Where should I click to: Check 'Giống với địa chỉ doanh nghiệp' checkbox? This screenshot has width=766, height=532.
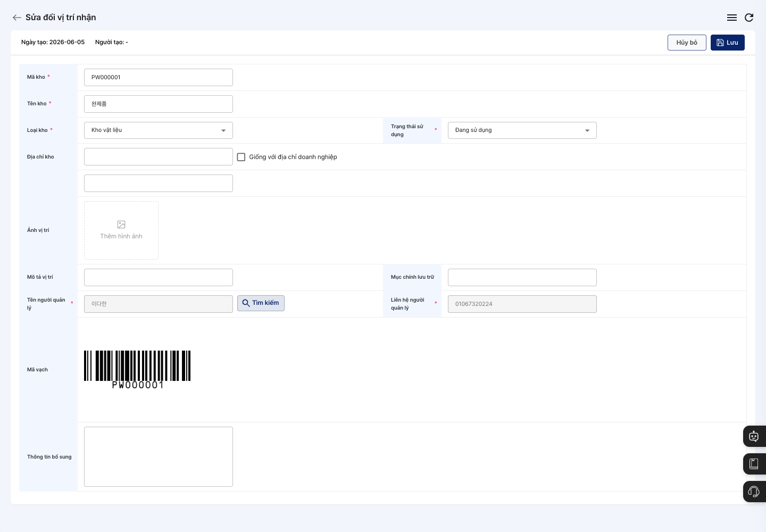[x=241, y=157]
